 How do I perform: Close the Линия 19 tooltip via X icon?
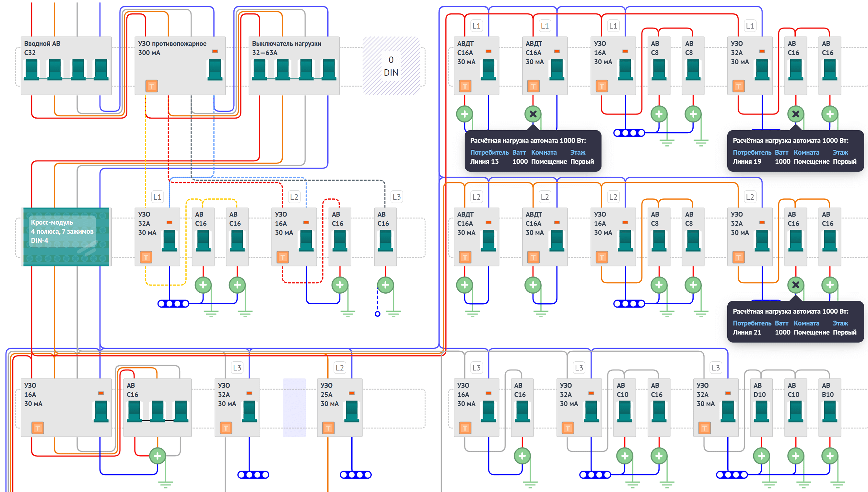pyautogui.click(x=795, y=114)
